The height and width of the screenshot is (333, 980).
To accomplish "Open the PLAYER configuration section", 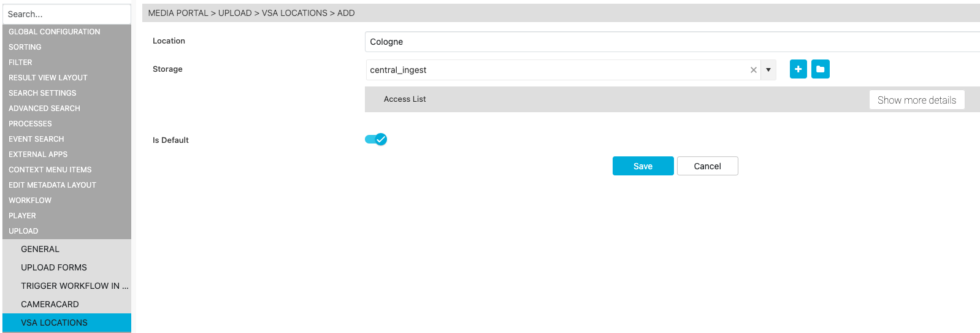I will [22, 216].
